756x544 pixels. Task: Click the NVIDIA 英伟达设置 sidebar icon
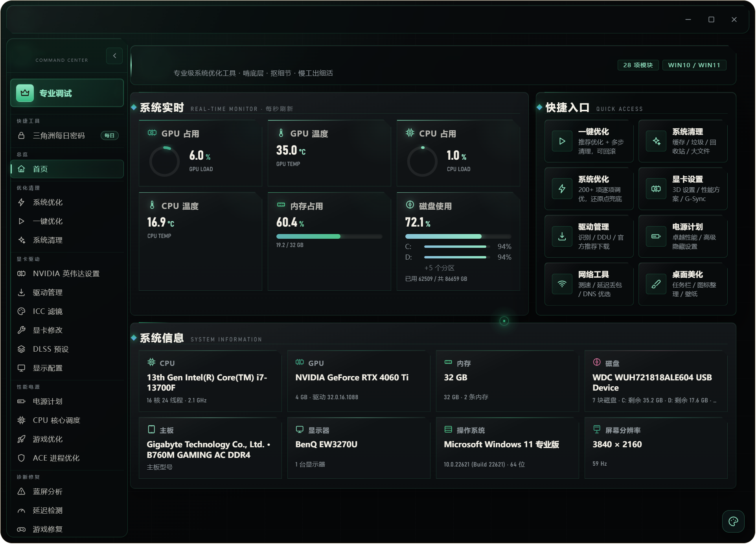[22, 274]
